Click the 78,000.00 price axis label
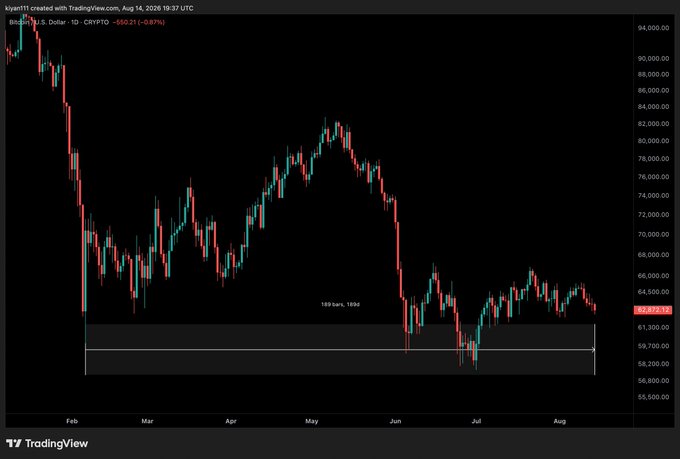680x459 pixels. tap(653, 158)
